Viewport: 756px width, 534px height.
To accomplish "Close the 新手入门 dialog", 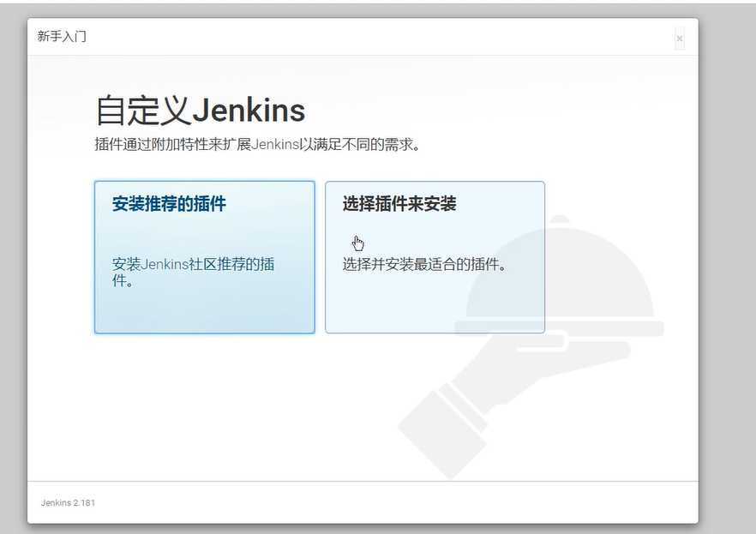I will 680,39.
